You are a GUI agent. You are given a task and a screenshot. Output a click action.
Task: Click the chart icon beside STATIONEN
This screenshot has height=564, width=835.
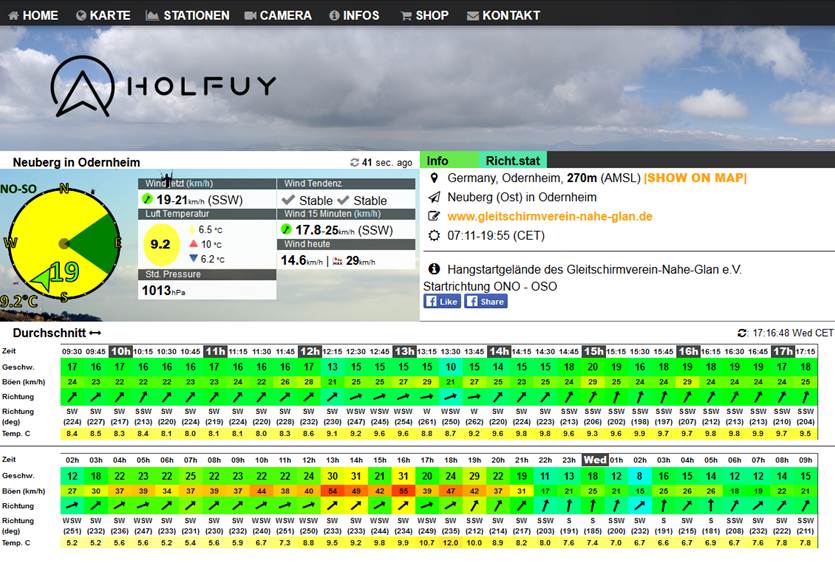[x=152, y=15]
